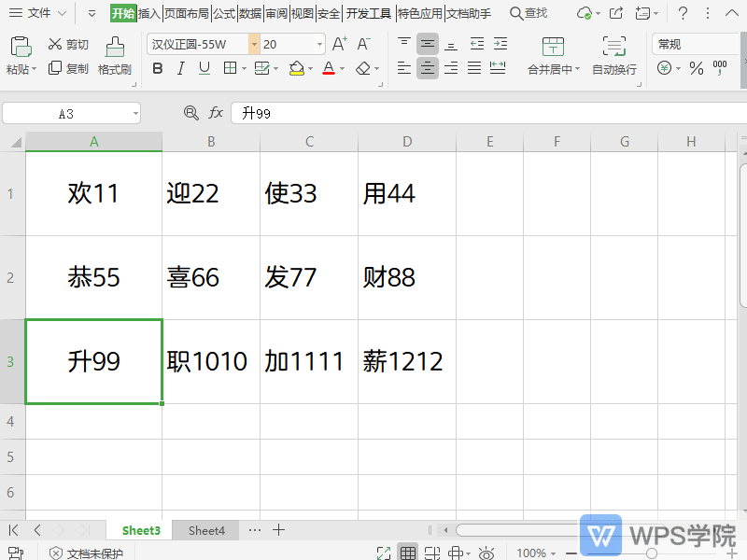Select the Format Painter (格式刷) tool
This screenshot has height=560, width=747.
(114, 56)
